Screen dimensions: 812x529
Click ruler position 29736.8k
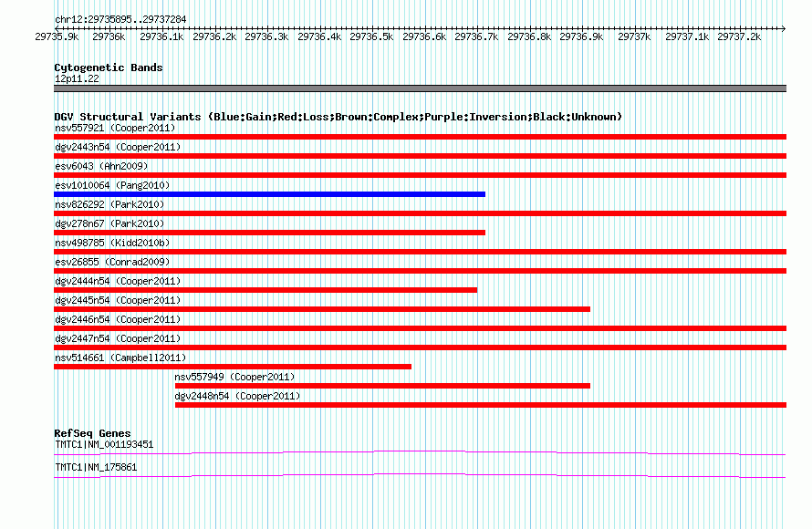click(x=529, y=36)
